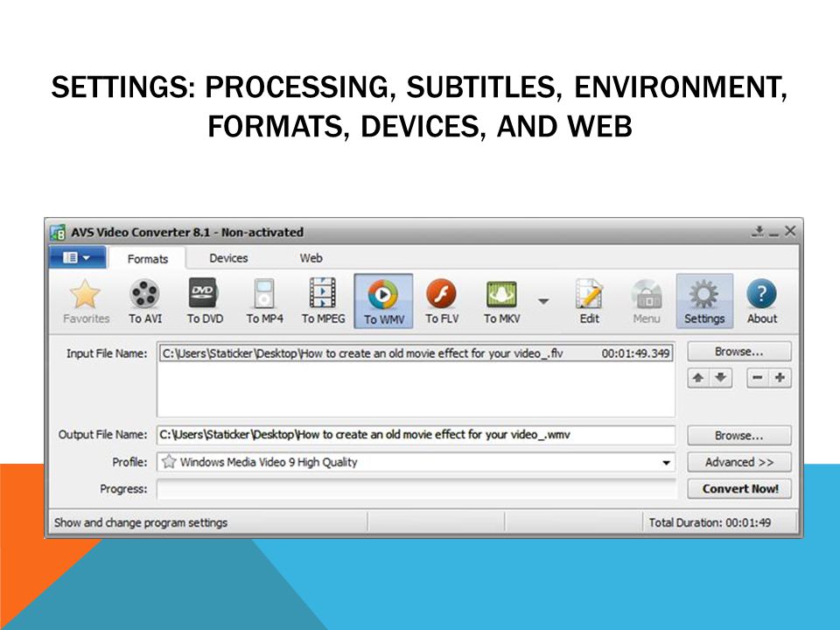This screenshot has width=840, height=630.
Task: Move selected file down with arrow button
Action: tap(721, 378)
